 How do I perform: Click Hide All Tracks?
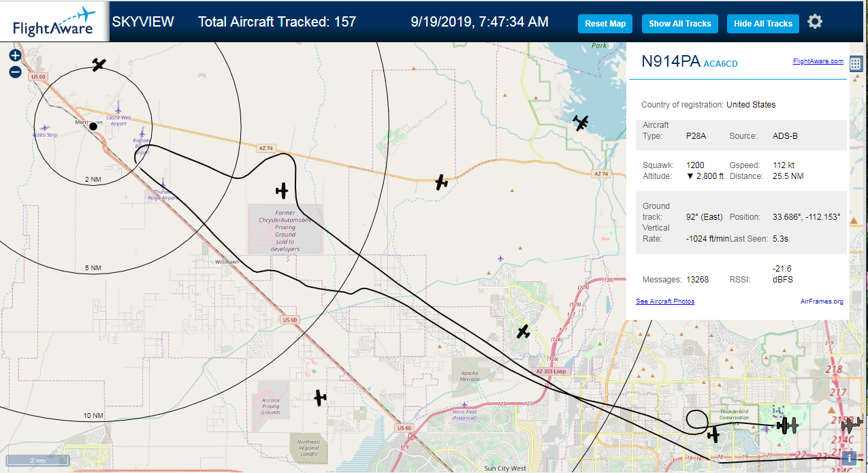(763, 24)
